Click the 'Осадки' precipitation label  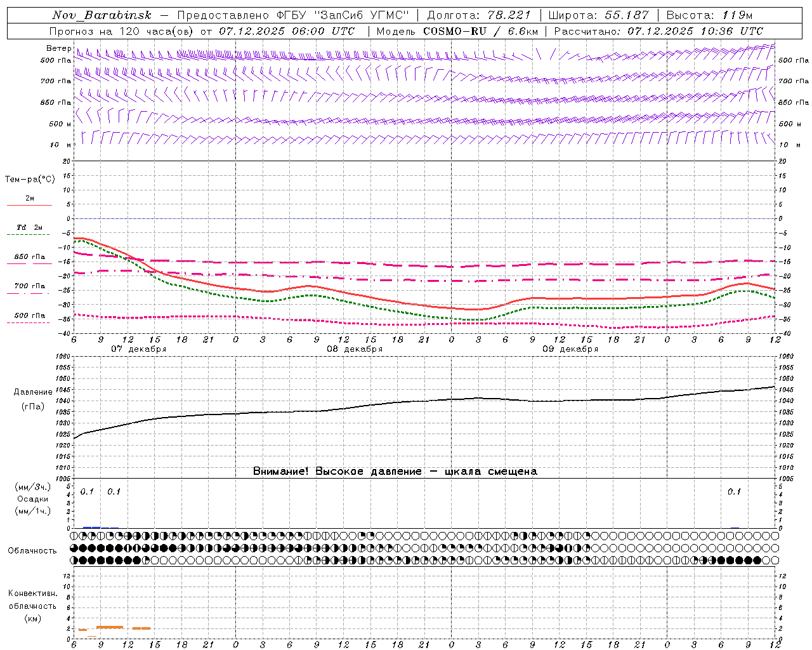point(32,499)
